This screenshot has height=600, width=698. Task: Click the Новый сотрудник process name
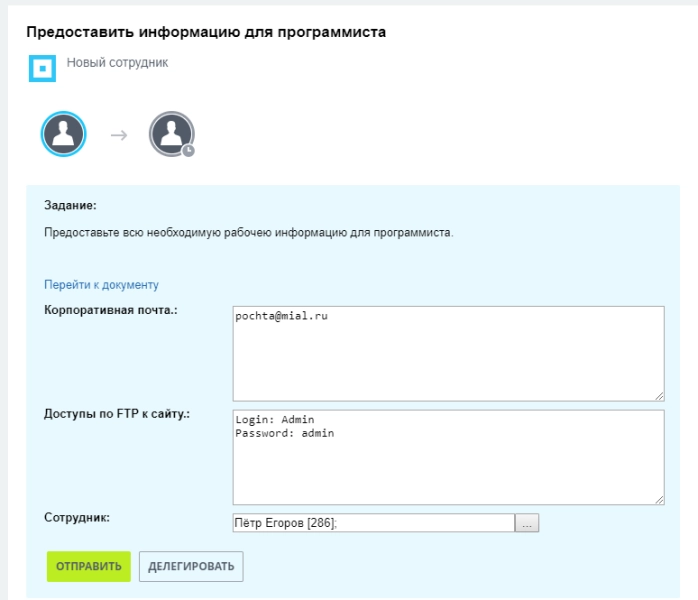(x=117, y=62)
